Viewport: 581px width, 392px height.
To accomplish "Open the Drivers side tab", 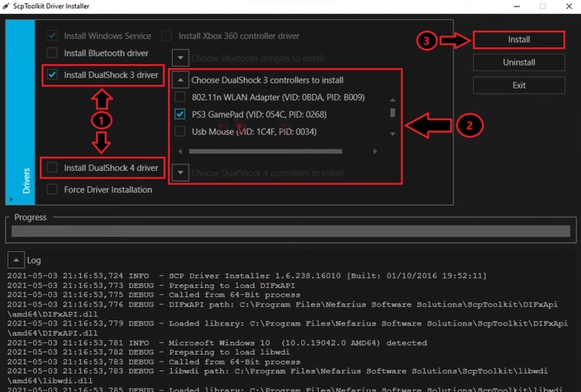I will tap(21, 112).
